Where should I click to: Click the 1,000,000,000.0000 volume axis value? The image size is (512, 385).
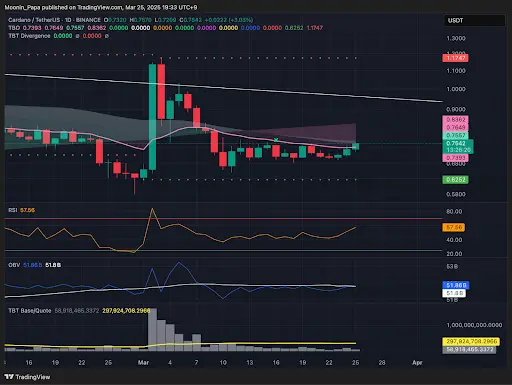(474, 325)
